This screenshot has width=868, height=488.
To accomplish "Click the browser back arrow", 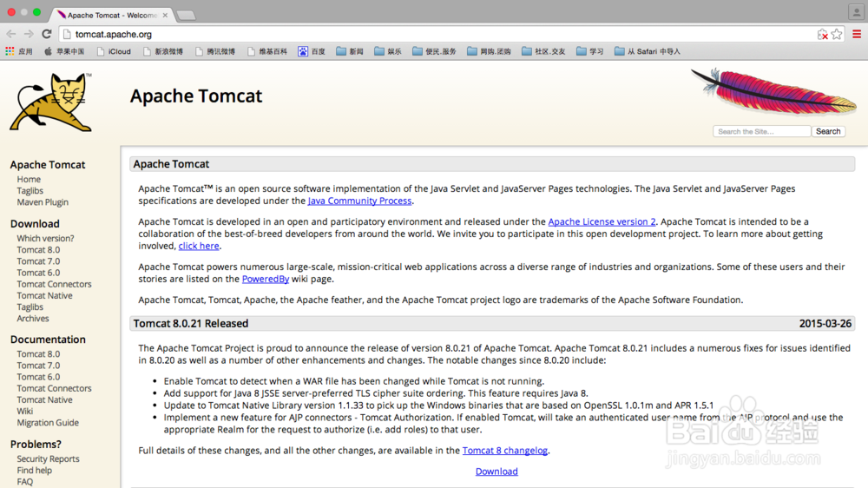I will 11,34.
